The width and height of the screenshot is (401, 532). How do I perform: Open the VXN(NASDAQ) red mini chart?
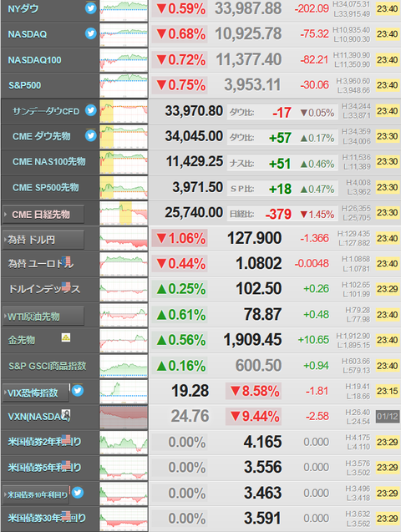click(x=124, y=417)
